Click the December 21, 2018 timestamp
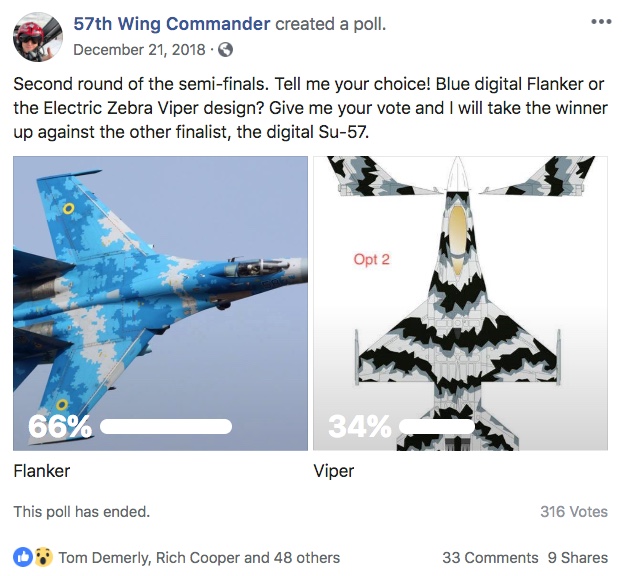This screenshot has height=576, width=622. (142, 49)
